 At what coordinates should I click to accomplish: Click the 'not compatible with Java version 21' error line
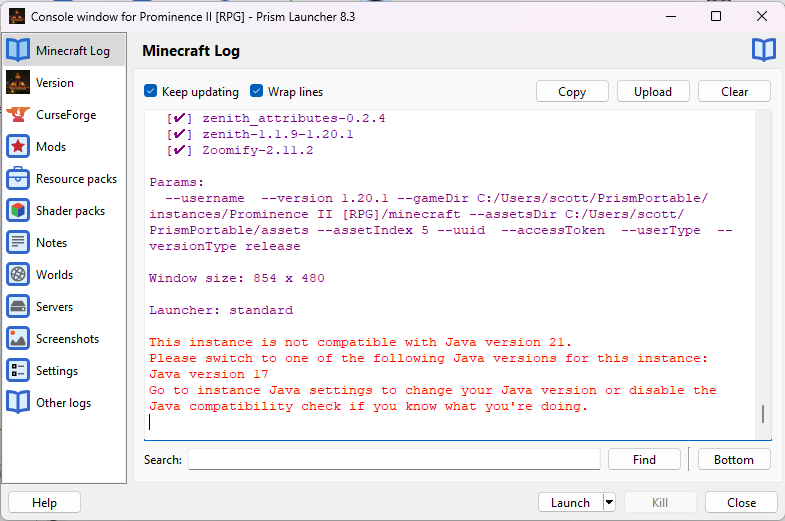[360, 342]
